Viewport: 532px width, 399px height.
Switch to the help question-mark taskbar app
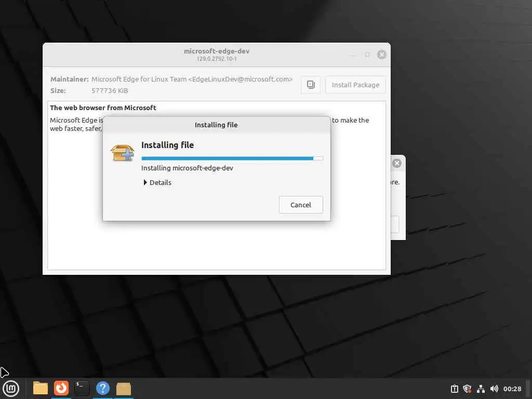(102, 388)
